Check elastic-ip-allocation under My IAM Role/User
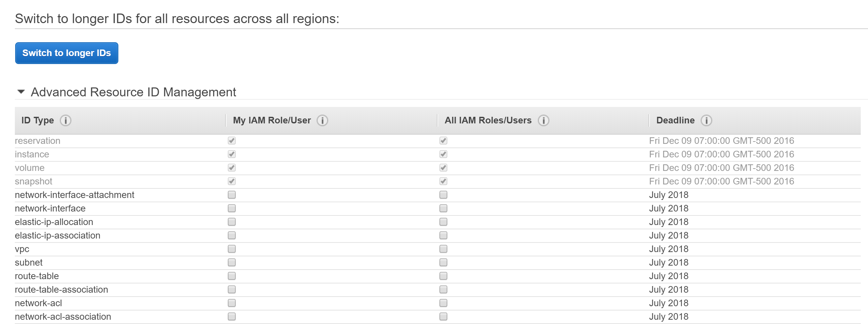868x324 pixels. [231, 222]
